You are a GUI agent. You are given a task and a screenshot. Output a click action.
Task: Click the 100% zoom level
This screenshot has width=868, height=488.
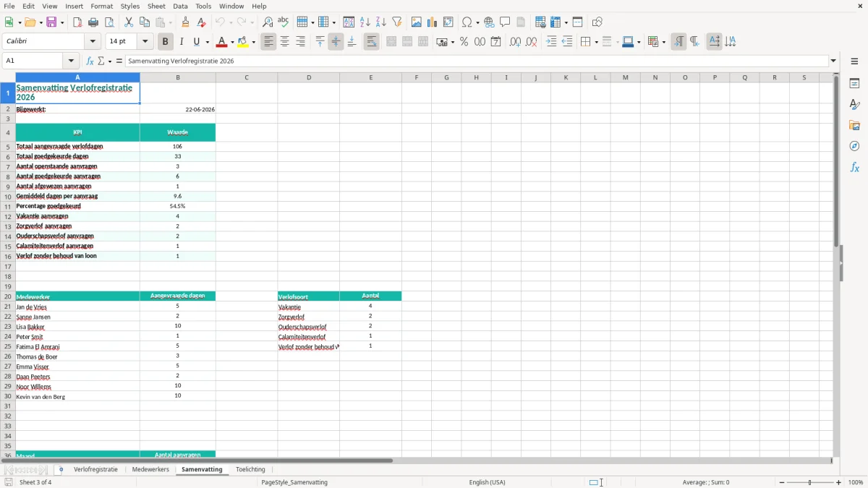856,482
